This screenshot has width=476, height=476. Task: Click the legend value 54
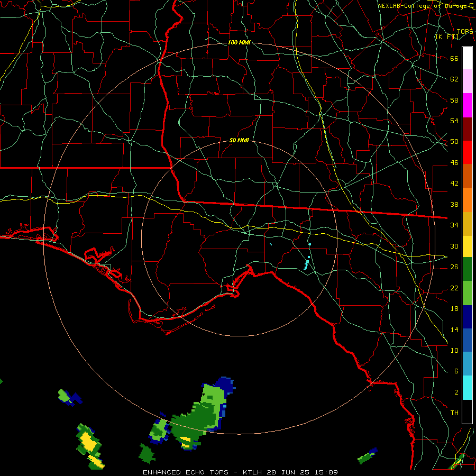(454, 121)
